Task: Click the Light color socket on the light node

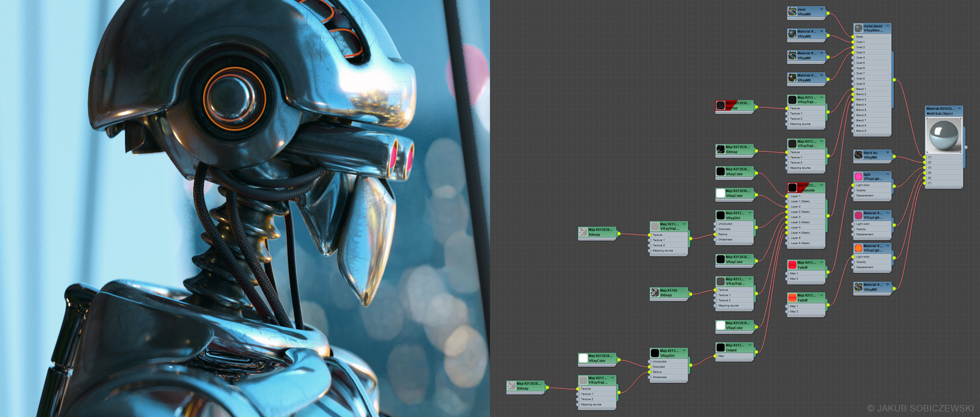Action: [x=853, y=185]
